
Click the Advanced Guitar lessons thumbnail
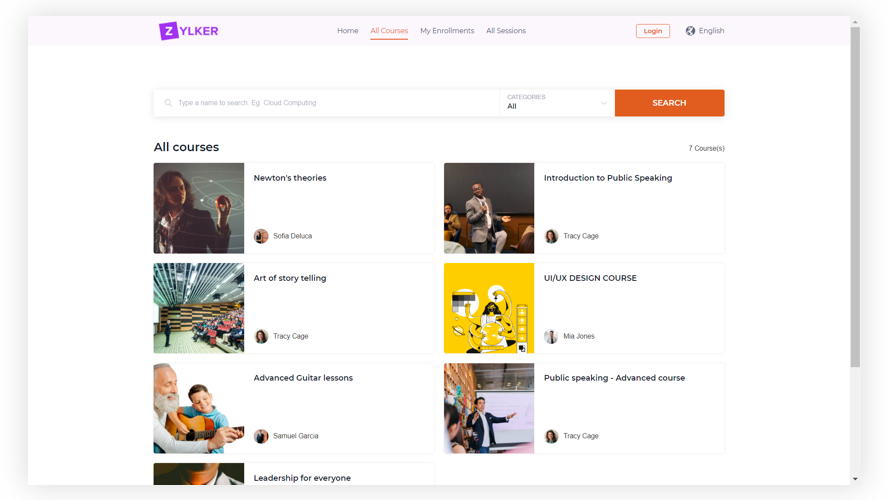pyautogui.click(x=199, y=408)
